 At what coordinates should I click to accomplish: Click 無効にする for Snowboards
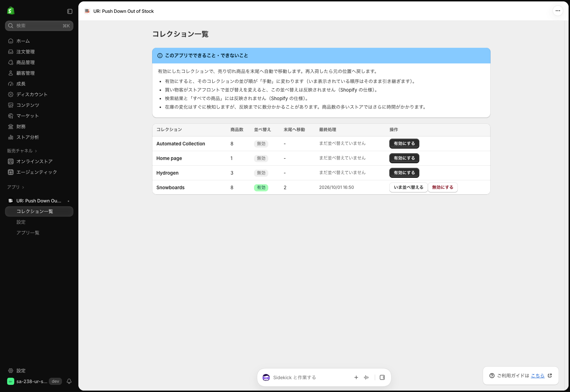443,187
